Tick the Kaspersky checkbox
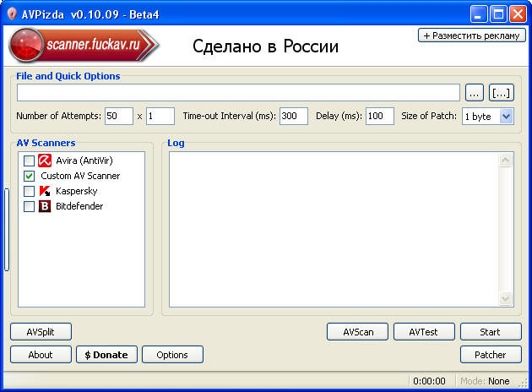The image size is (532, 392). tap(30, 191)
